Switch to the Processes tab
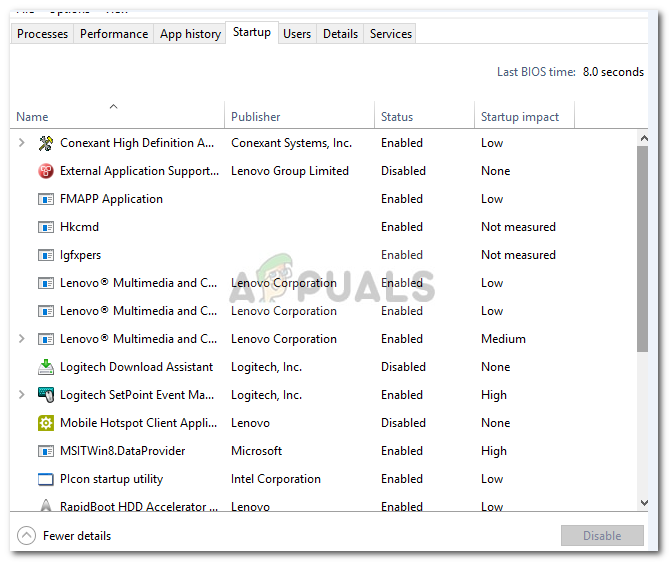 click(42, 34)
